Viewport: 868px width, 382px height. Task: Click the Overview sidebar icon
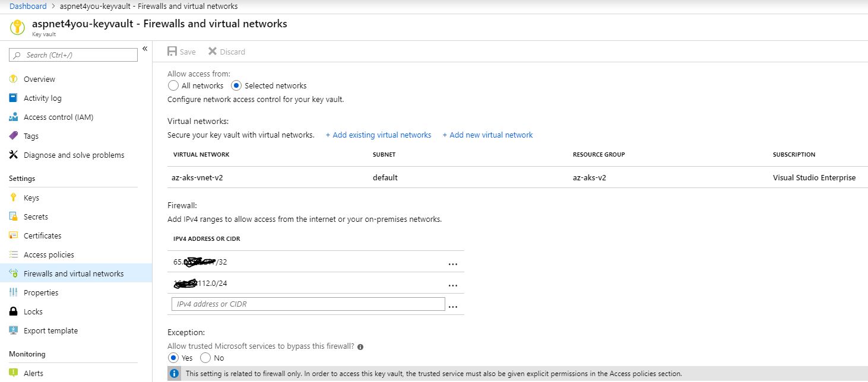tap(14, 79)
